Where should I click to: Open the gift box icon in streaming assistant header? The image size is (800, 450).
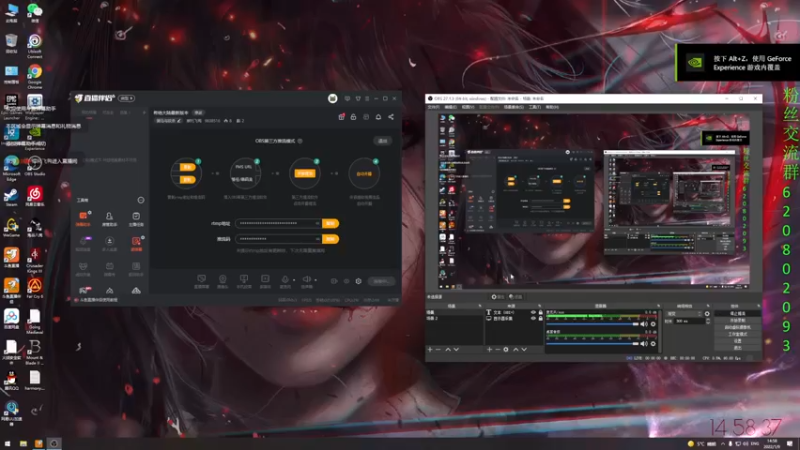click(x=341, y=117)
